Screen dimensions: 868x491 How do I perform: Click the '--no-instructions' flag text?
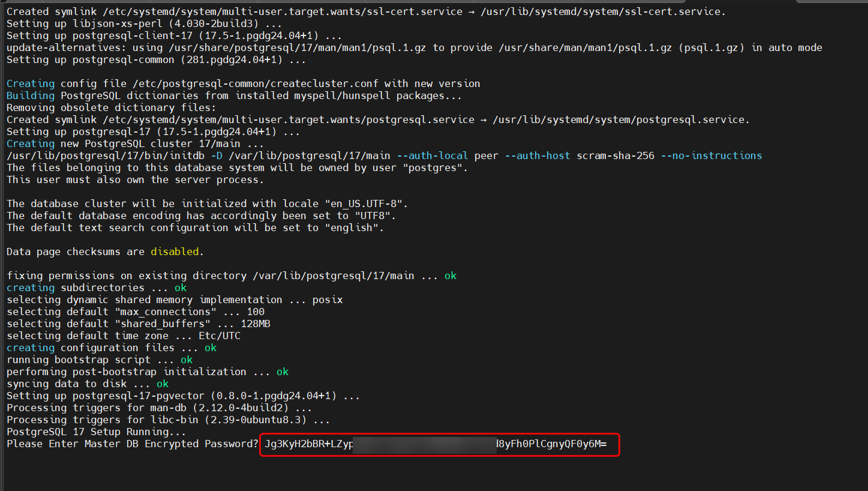(x=711, y=156)
